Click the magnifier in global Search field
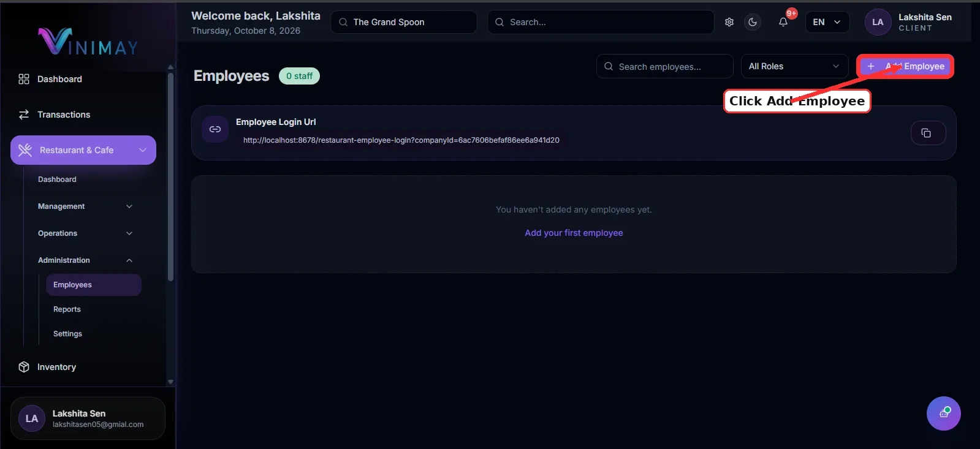Screen dimensions: 980x449 [499, 22]
